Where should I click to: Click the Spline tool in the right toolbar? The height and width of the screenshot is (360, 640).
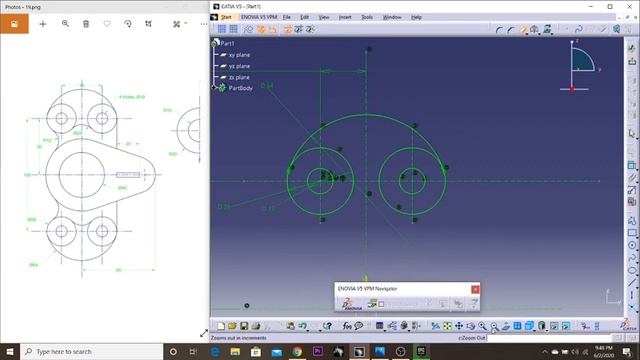coord(632,258)
